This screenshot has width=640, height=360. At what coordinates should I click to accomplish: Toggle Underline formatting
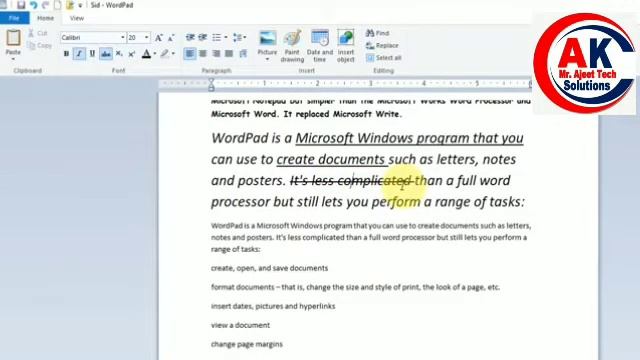92,53
